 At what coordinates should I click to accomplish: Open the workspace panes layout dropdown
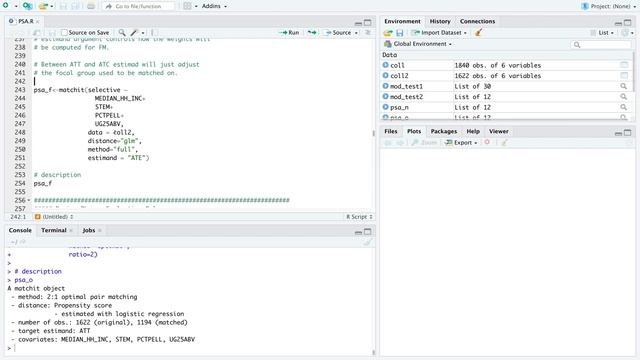190,6
